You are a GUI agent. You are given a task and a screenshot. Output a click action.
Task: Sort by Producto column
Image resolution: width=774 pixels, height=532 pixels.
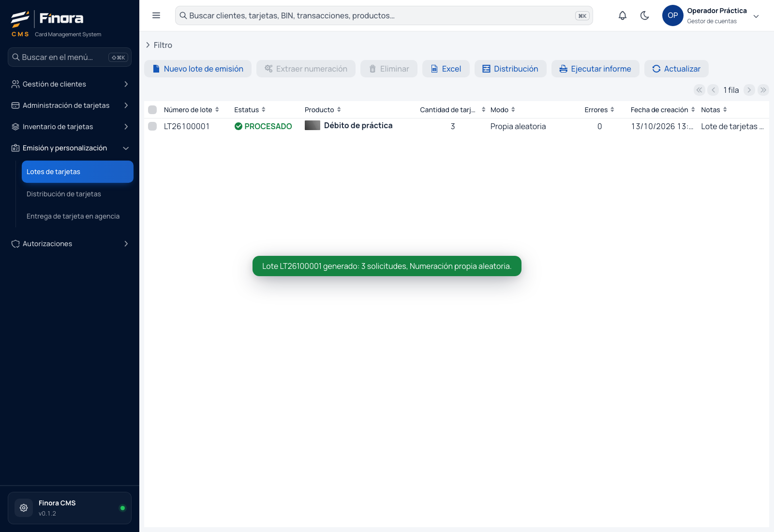(339, 110)
